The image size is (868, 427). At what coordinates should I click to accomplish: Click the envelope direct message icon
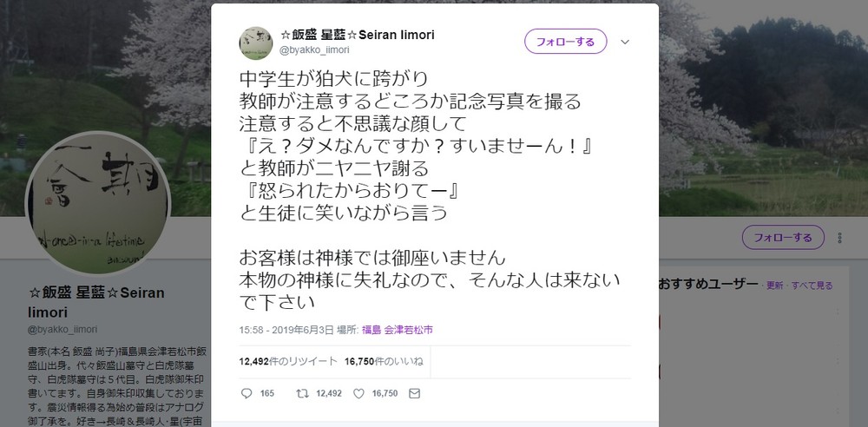414,393
